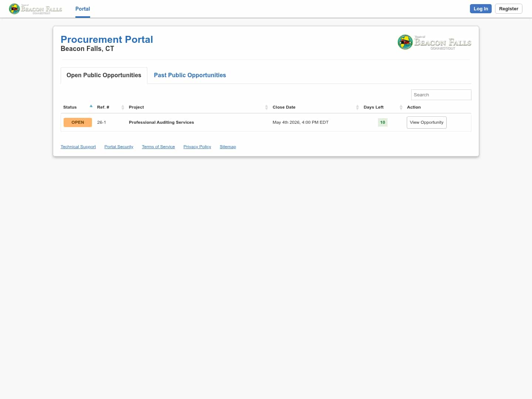This screenshot has height=399, width=532.
Task: Open the Portal Security link
Action: [x=119, y=147]
